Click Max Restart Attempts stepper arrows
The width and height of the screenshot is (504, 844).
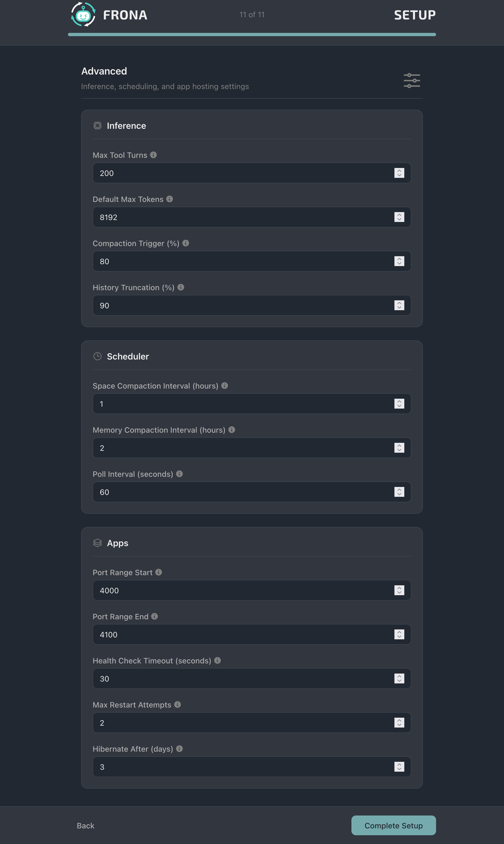pyautogui.click(x=399, y=723)
